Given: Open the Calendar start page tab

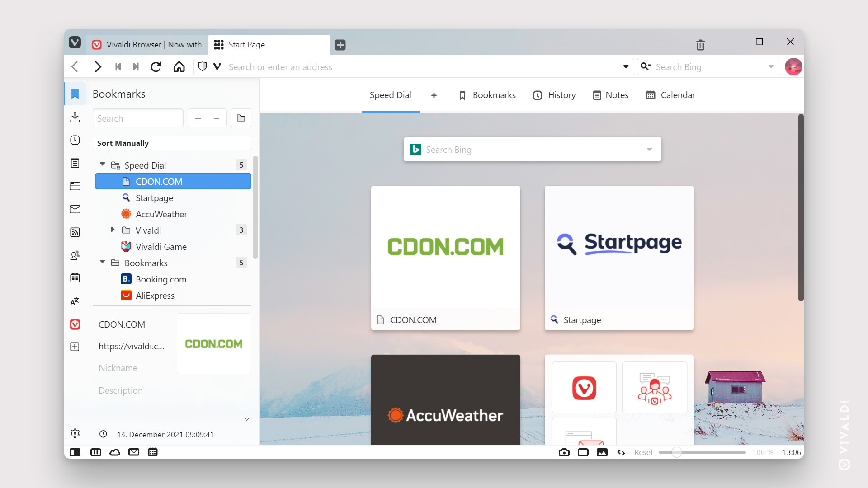Looking at the screenshot, I should tap(671, 95).
